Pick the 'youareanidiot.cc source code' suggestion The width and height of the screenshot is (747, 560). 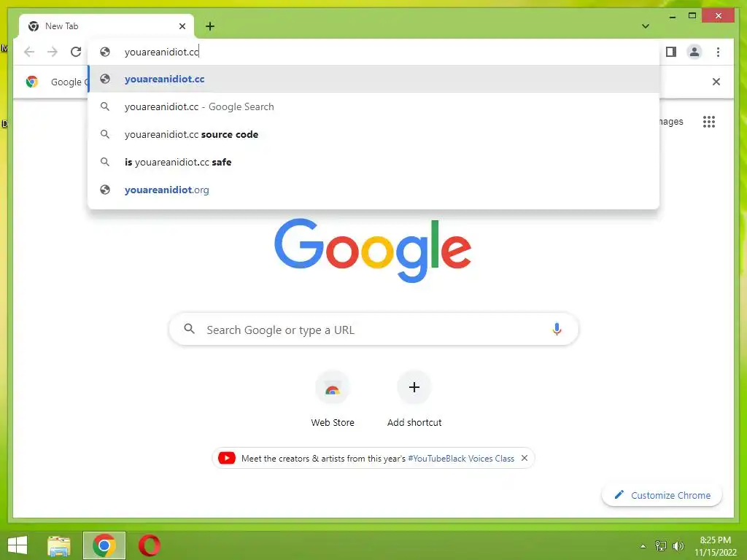coord(374,134)
